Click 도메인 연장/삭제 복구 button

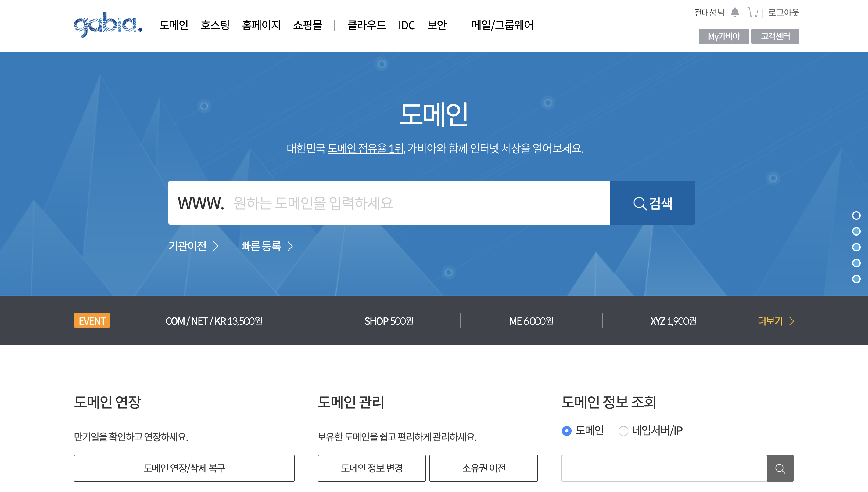(x=184, y=468)
